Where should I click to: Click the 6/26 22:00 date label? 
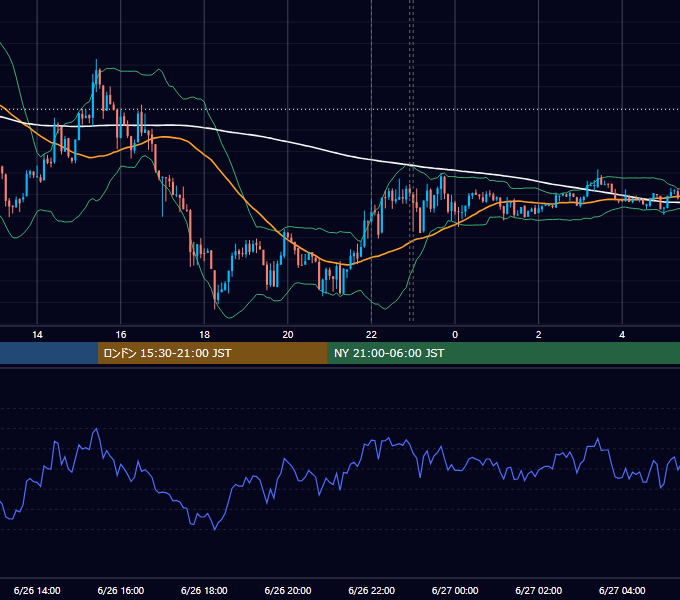point(372,590)
